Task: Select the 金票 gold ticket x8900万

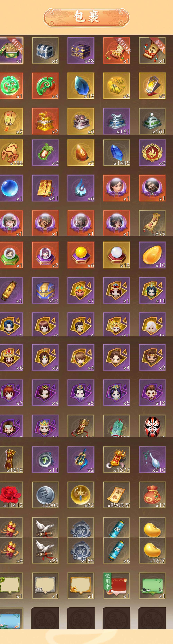Action: click(x=116, y=495)
